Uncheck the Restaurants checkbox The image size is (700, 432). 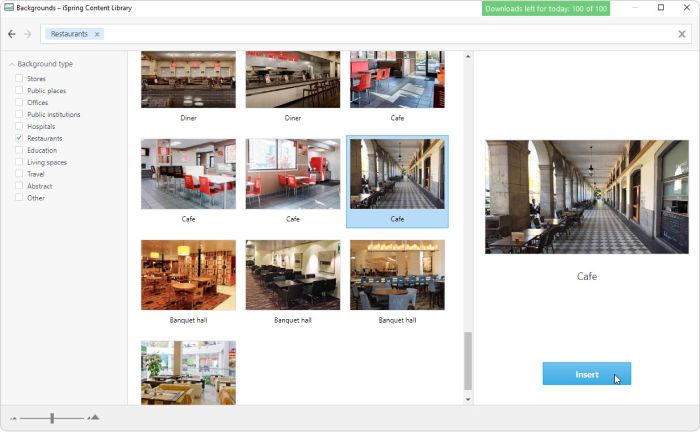point(19,138)
